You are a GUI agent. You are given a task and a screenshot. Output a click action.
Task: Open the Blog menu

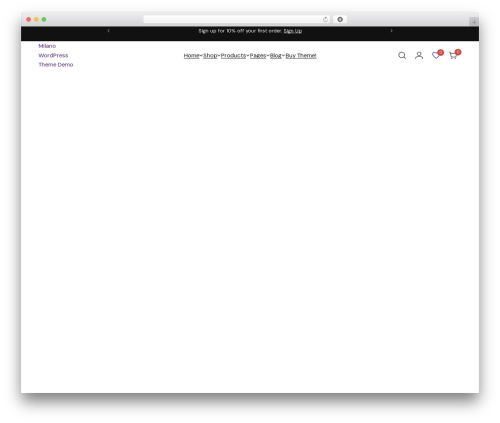[275, 56]
